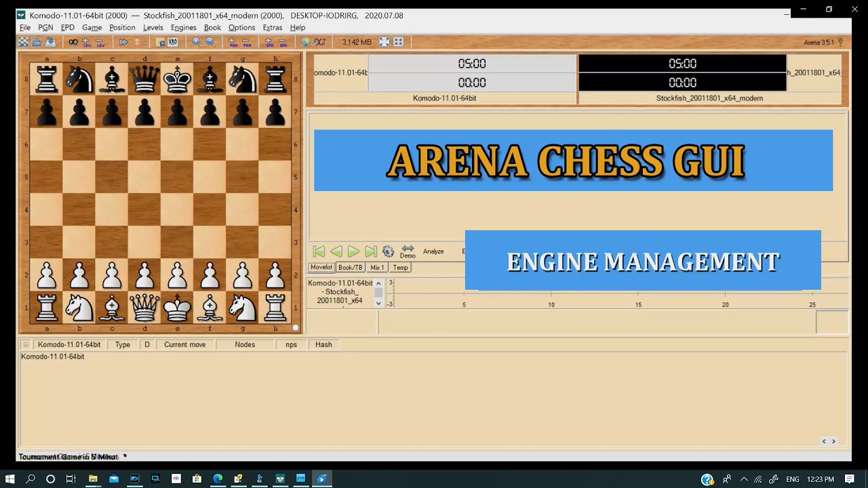Open the Book menu
The width and height of the screenshot is (868, 488).
pos(212,28)
